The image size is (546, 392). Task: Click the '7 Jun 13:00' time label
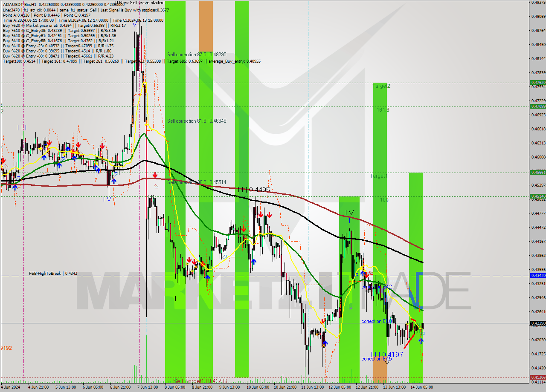(147, 387)
